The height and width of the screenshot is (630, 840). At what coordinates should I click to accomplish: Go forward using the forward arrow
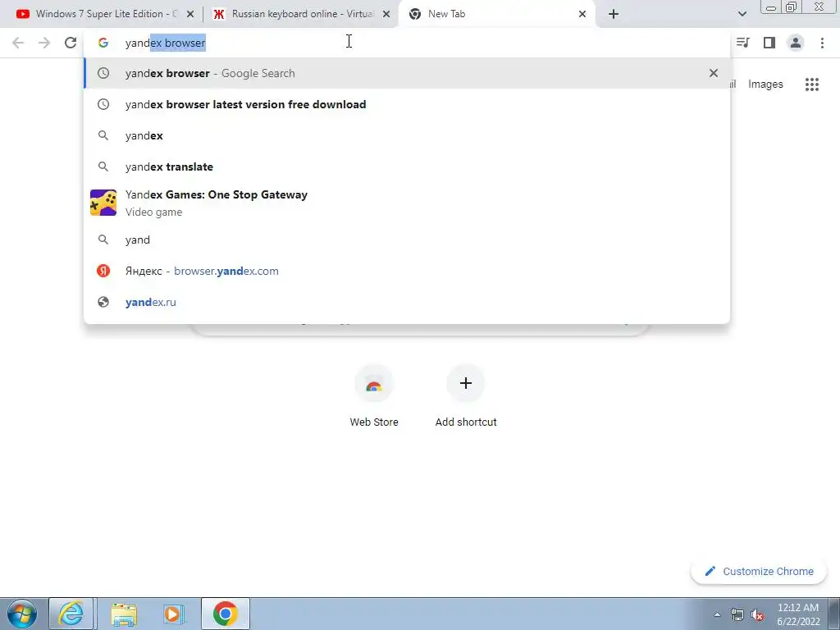(44, 43)
